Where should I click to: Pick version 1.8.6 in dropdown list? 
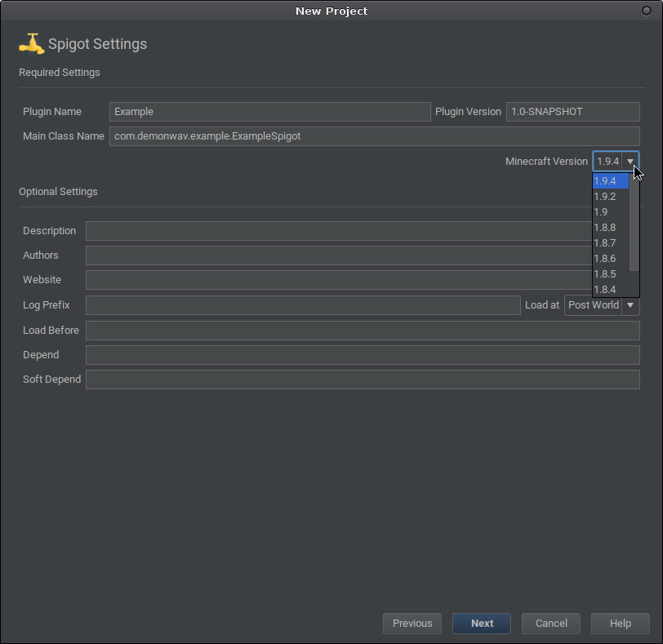(x=610, y=259)
